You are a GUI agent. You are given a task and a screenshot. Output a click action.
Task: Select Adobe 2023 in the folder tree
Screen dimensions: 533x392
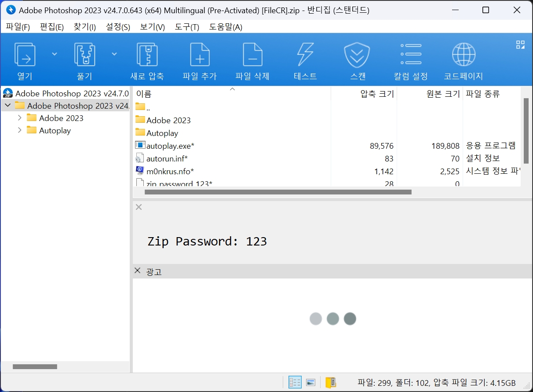pyautogui.click(x=61, y=118)
